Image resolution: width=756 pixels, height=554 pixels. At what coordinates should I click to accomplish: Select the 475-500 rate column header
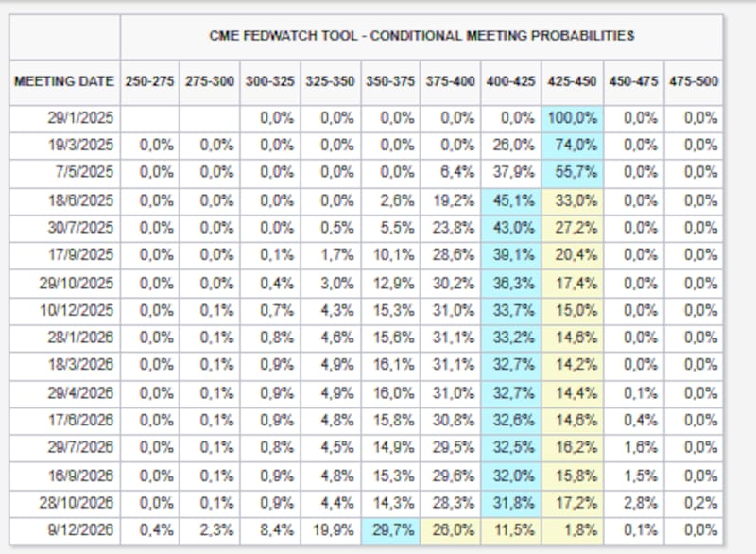pyautogui.click(x=693, y=82)
